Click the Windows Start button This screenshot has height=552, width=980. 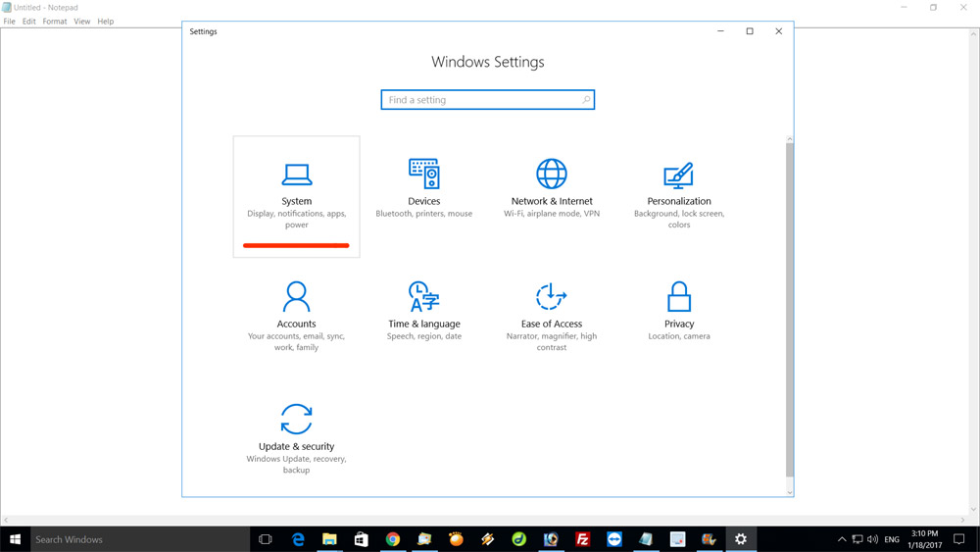(x=15, y=539)
